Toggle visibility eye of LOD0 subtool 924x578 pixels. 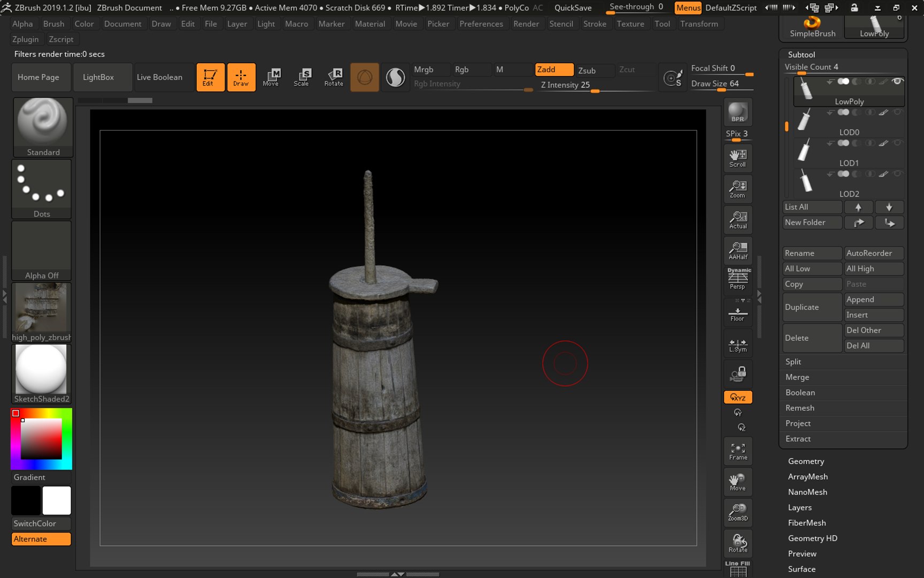tap(898, 112)
